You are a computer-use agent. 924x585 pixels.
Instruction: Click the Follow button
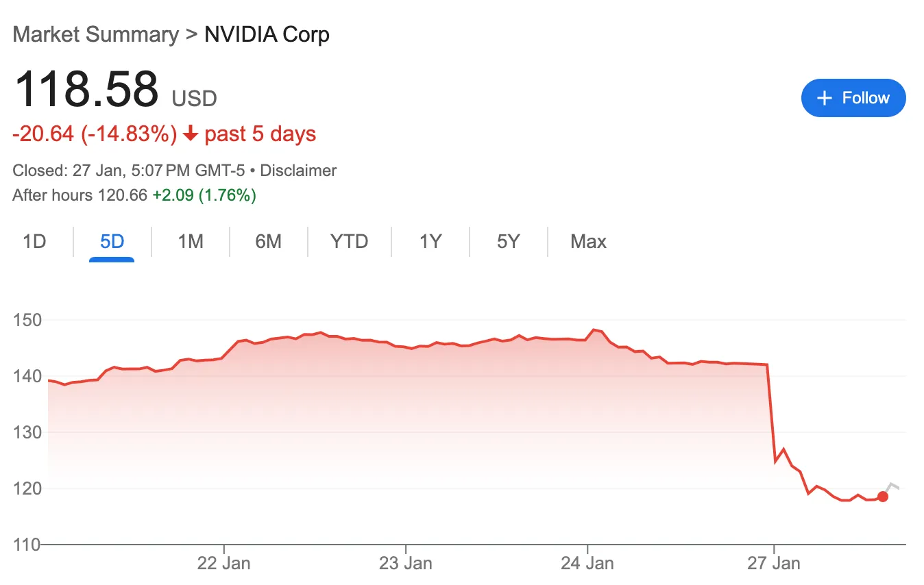853,98
